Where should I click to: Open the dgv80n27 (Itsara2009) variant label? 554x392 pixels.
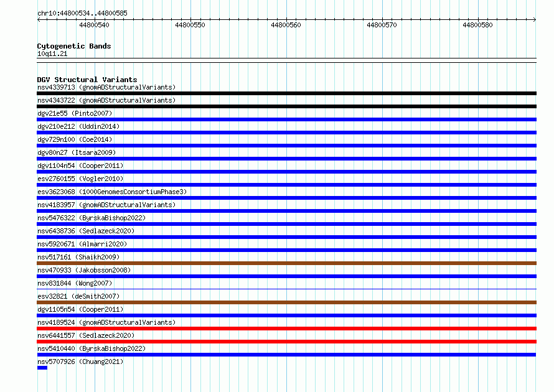coord(77,152)
